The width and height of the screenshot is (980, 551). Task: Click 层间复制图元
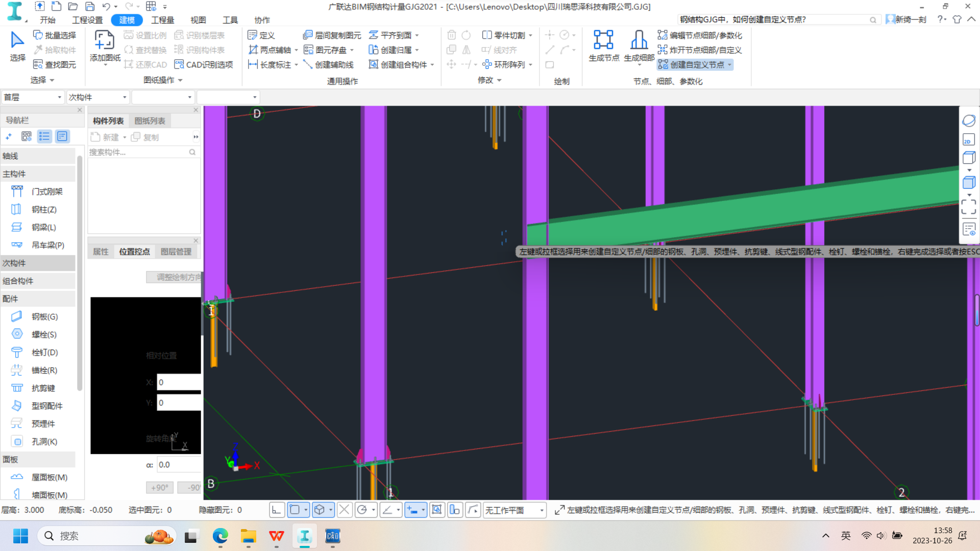(332, 35)
